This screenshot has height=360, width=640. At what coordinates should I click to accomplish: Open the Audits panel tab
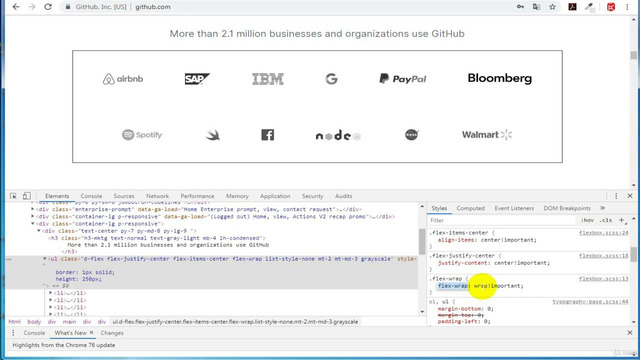pyautogui.click(x=344, y=196)
